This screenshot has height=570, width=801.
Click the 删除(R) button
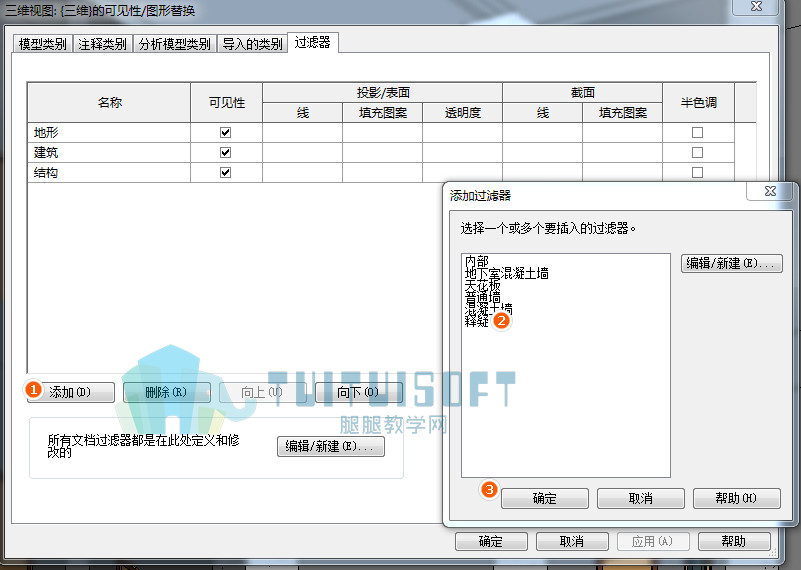click(167, 392)
